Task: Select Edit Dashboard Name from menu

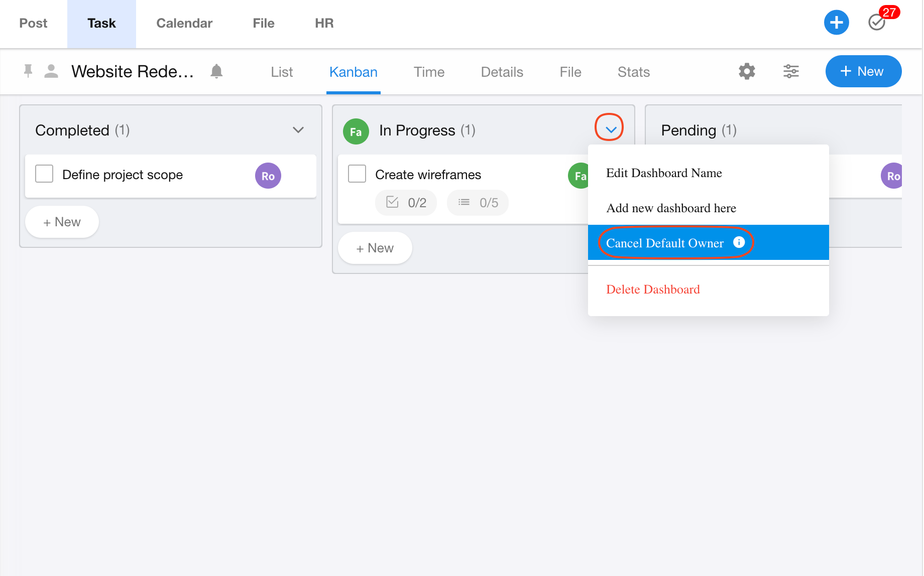Action: 664,173
